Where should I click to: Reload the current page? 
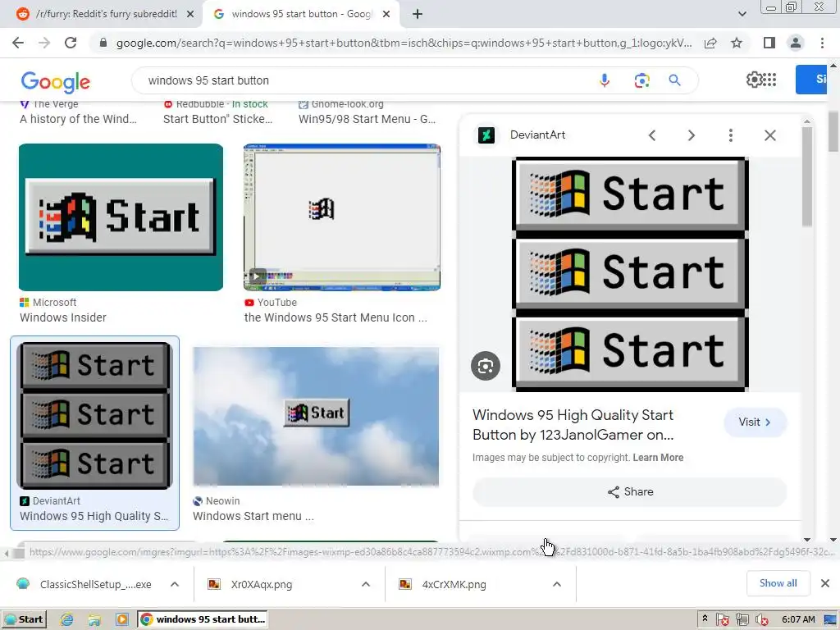pos(71,43)
